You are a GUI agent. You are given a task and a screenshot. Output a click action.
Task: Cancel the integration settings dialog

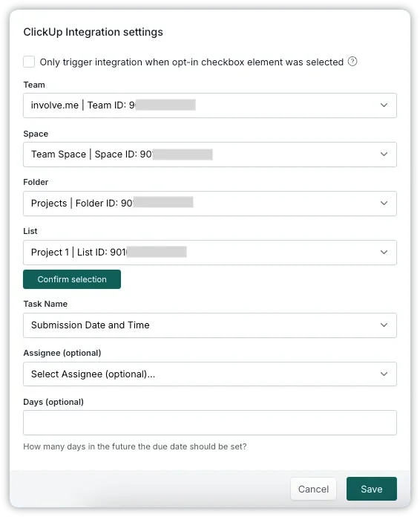(x=313, y=489)
